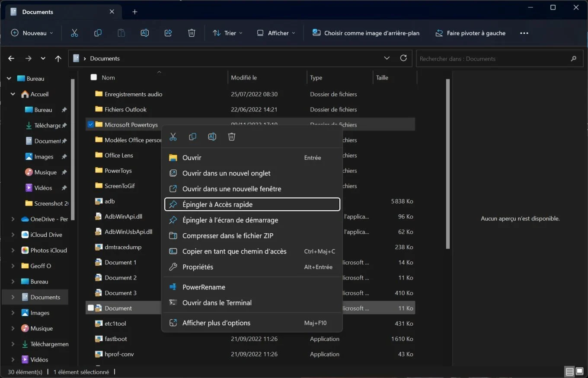The height and width of the screenshot is (378, 588).
Task: Open a new tab with plus button
Action: 134,12
